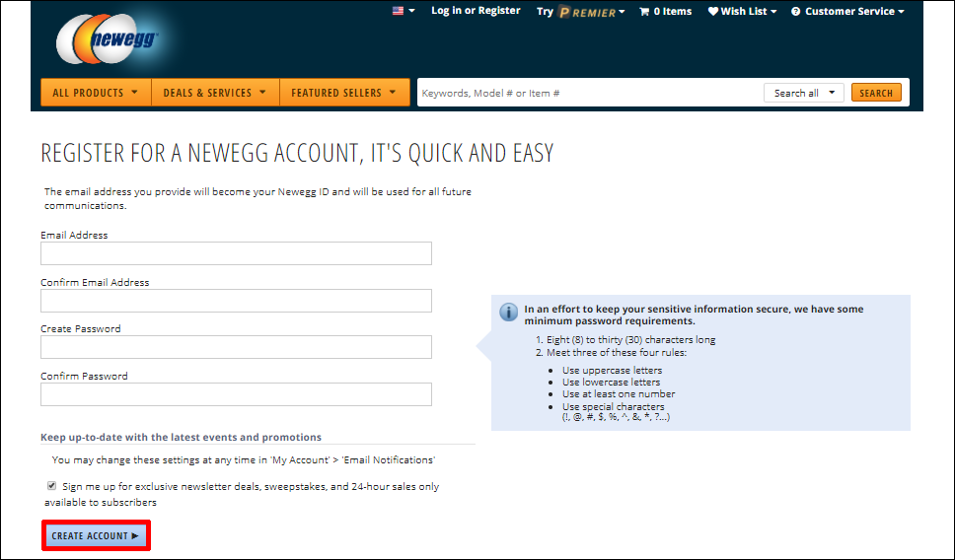This screenshot has width=955, height=560.
Task: Click the Log in or Register link
Action: click(476, 10)
